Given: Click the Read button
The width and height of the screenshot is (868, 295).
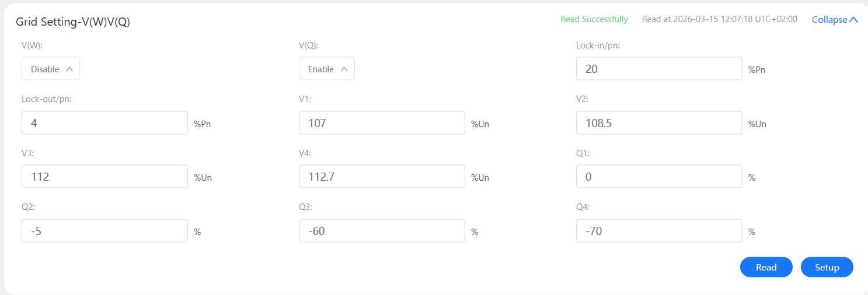Looking at the screenshot, I should coord(766,267).
